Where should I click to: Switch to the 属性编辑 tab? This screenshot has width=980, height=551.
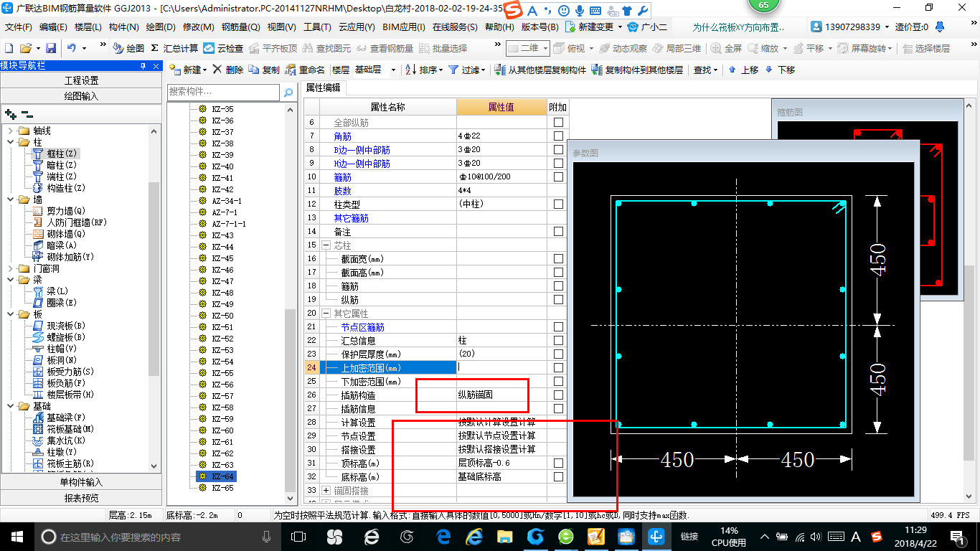coord(324,88)
